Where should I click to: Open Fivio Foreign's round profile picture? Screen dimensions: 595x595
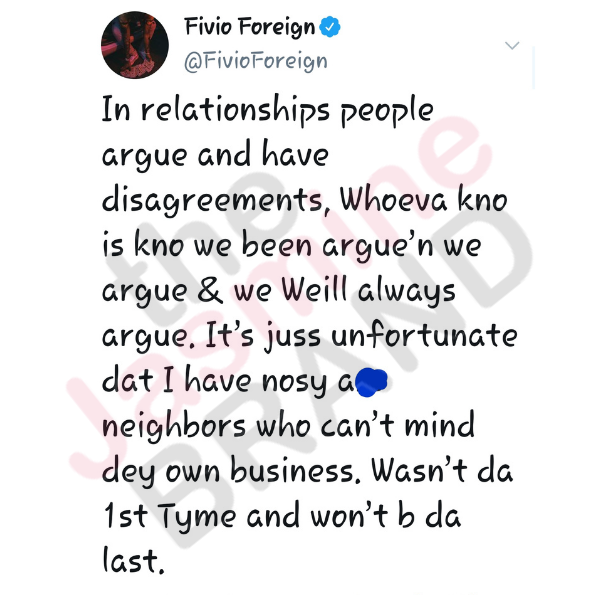tap(135, 45)
